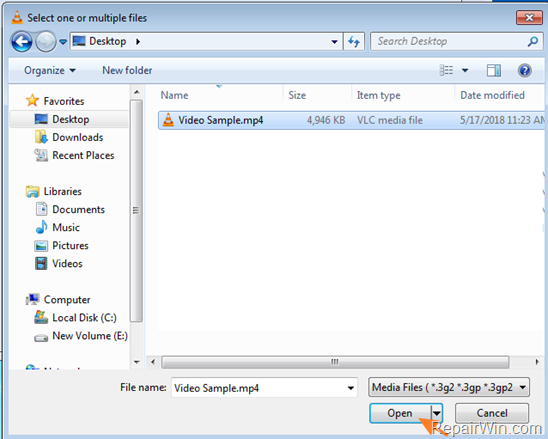Click the Downloads folder icon
The image size is (548, 439).
(x=41, y=137)
